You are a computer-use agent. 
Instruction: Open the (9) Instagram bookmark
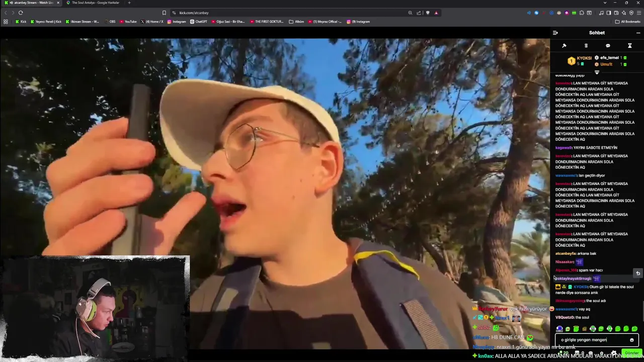[x=358, y=22]
